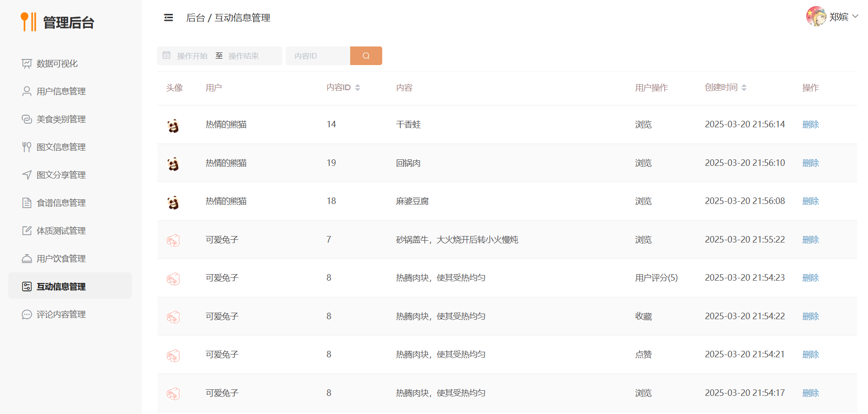Click the 数据可视化 chart icon
Viewport: 868px width, 414px height.
(x=27, y=64)
